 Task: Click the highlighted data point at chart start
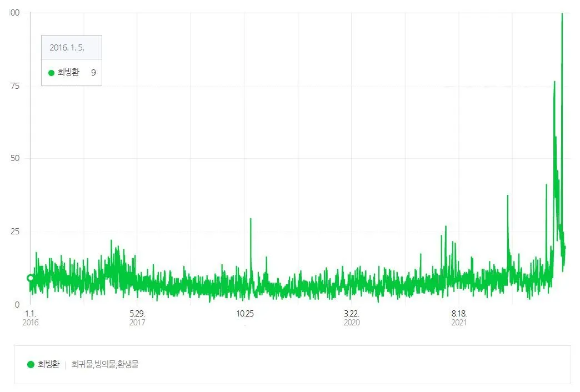(31, 278)
